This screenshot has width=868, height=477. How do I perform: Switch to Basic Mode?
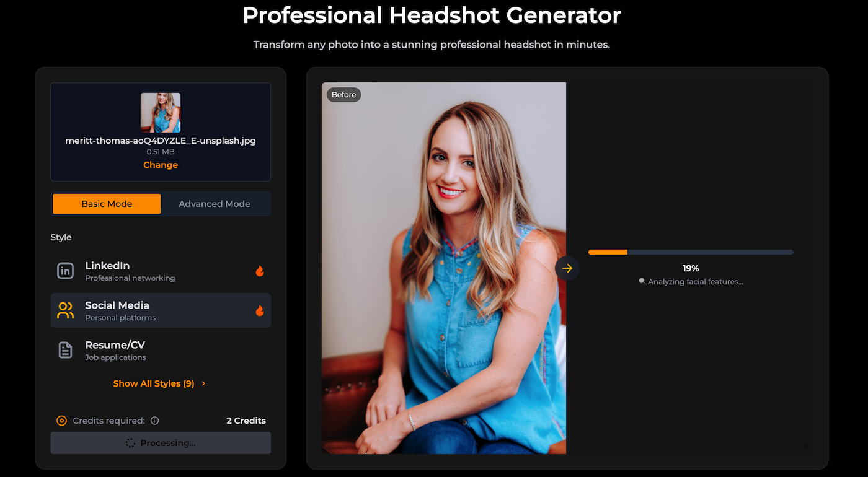click(107, 204)
